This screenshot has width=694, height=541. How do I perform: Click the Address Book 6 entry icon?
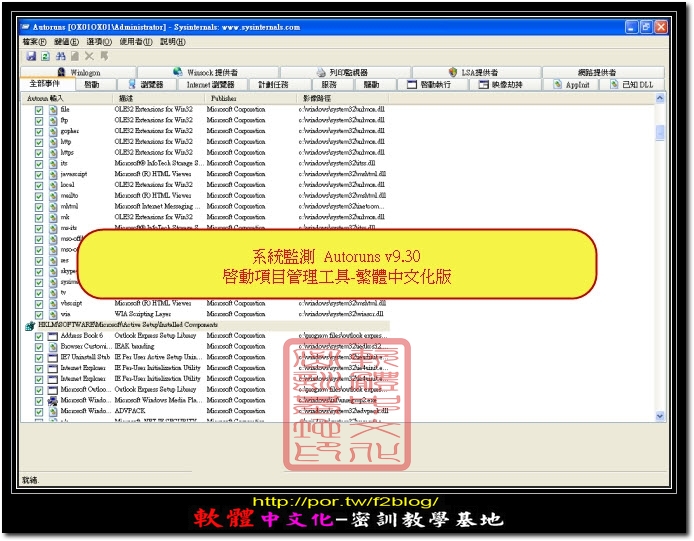click(52, 336)
